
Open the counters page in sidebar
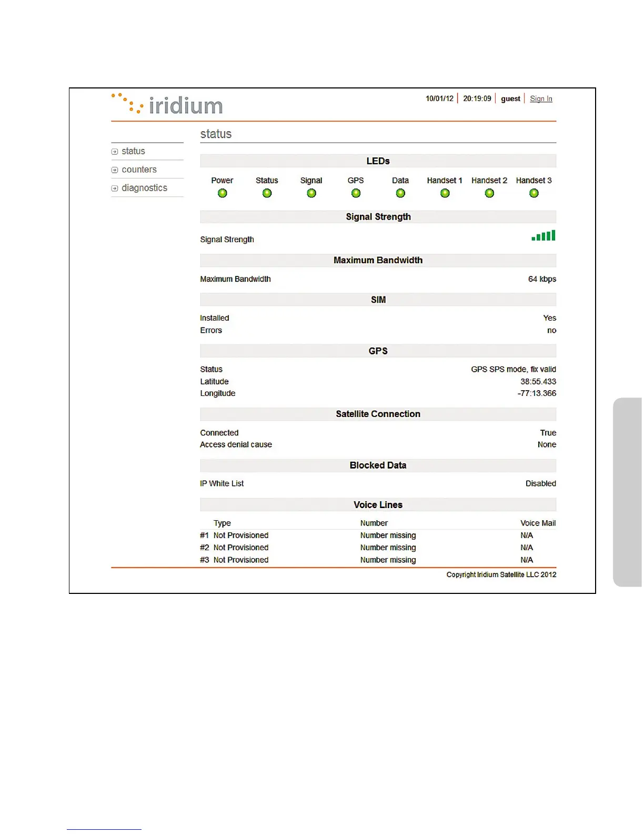(139, 170)
